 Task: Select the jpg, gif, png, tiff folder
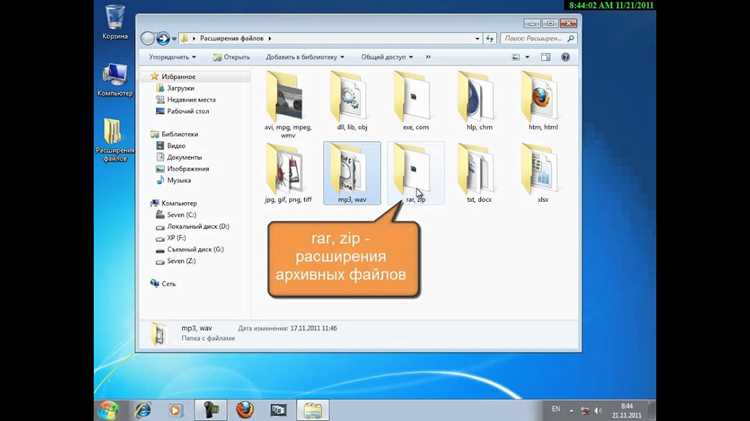(288, 173)
